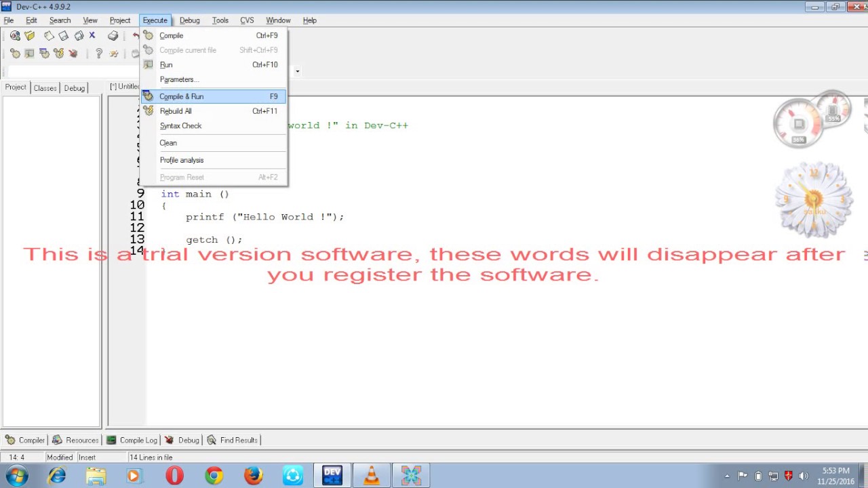The width and height of the screenshot is (868, 488).
Task: Open the Compile Log bottom tab
Action: [x=132, y=440]
